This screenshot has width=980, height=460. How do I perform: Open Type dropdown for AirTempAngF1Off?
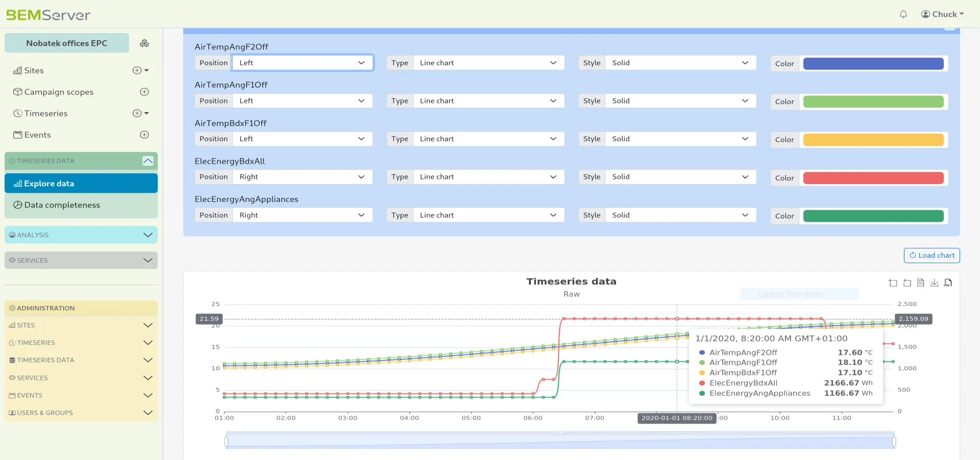click(x=488, y=101)
